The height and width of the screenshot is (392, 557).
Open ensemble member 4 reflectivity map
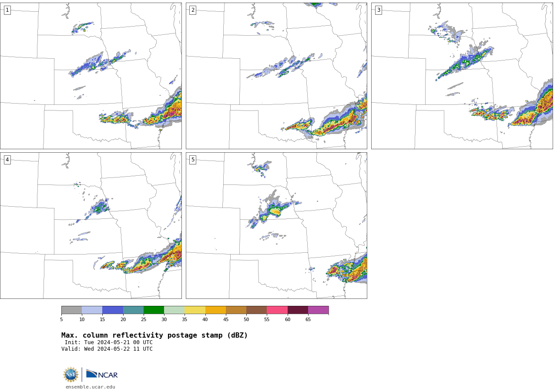point(91,225)
